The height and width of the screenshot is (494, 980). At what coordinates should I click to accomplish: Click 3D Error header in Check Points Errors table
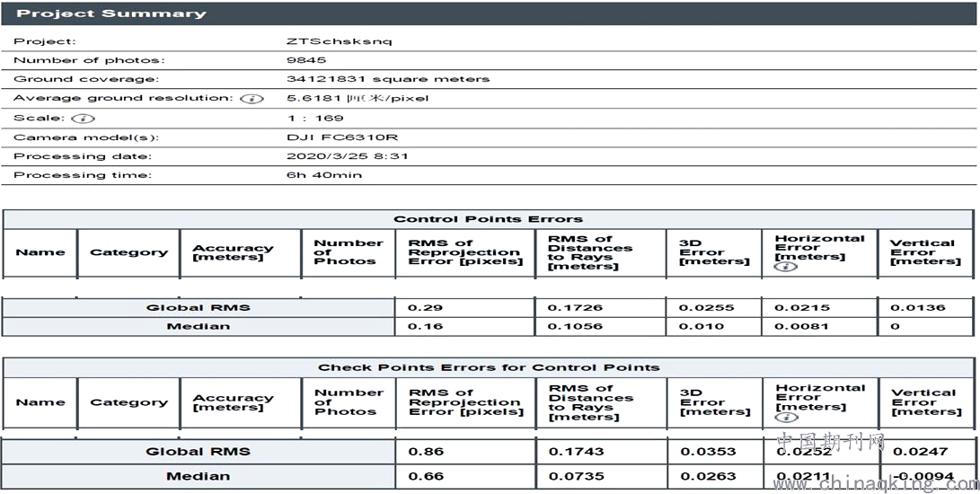click(714, 402)
